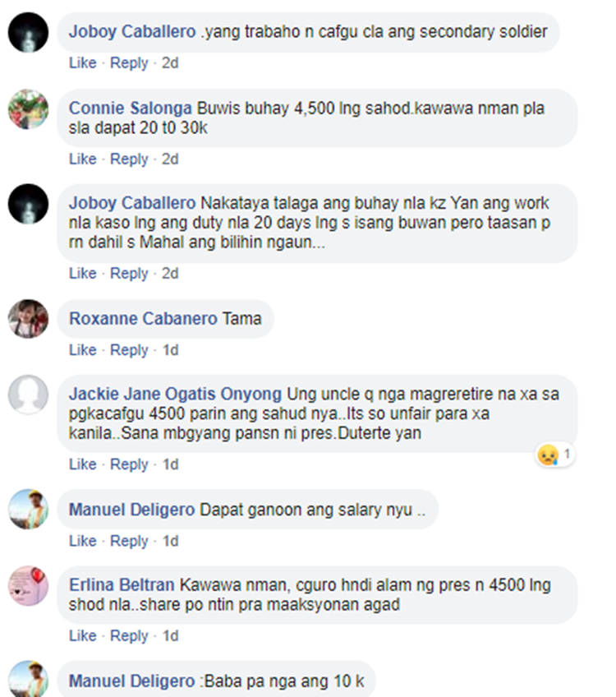The width and height of the screenshot is (616, 697).
Task: Click the 2d timestamp on Connie's comment
Action: click(x=170, y=159)
